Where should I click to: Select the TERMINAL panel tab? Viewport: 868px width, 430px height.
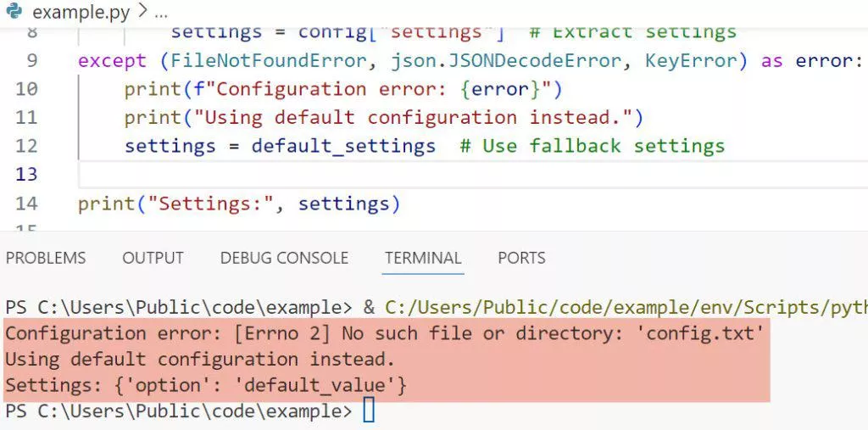click(423, 258)
